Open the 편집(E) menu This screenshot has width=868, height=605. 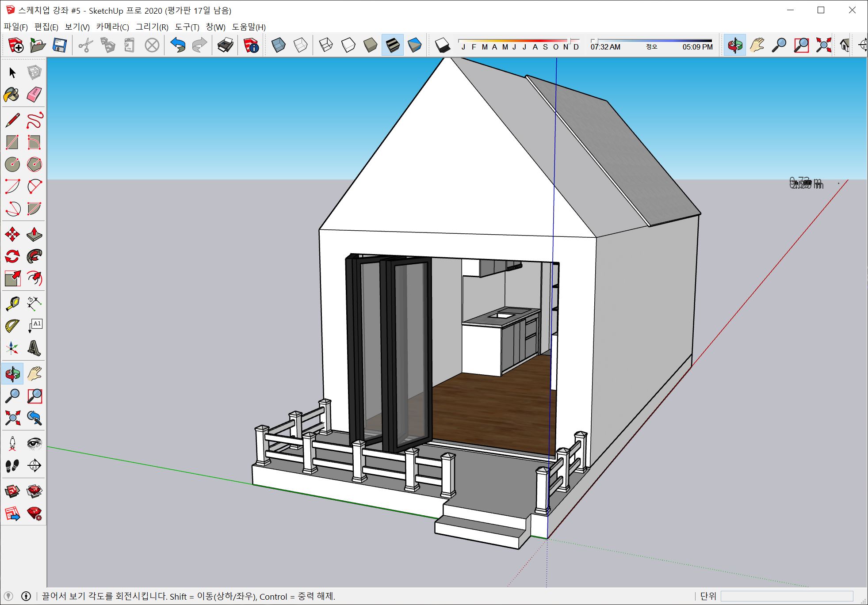[46, 27]
